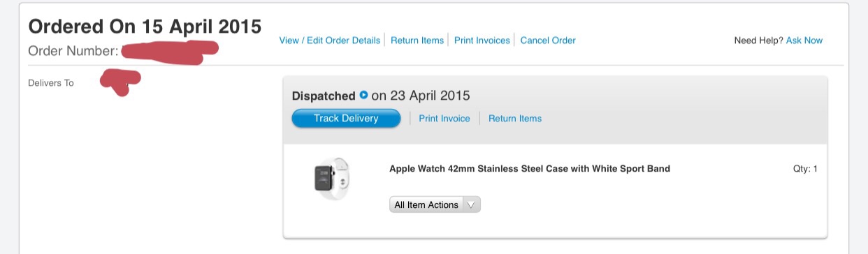This screenshot has height=254, width=868.
Task: Click the blue Track Delivery button
Action: tap(346, 119)
